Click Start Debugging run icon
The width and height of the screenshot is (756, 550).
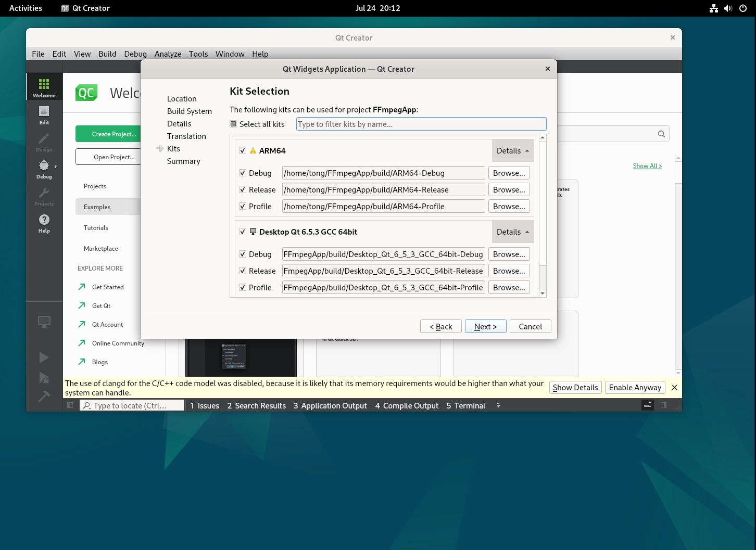pyautogui.click(x=44, y=377)
